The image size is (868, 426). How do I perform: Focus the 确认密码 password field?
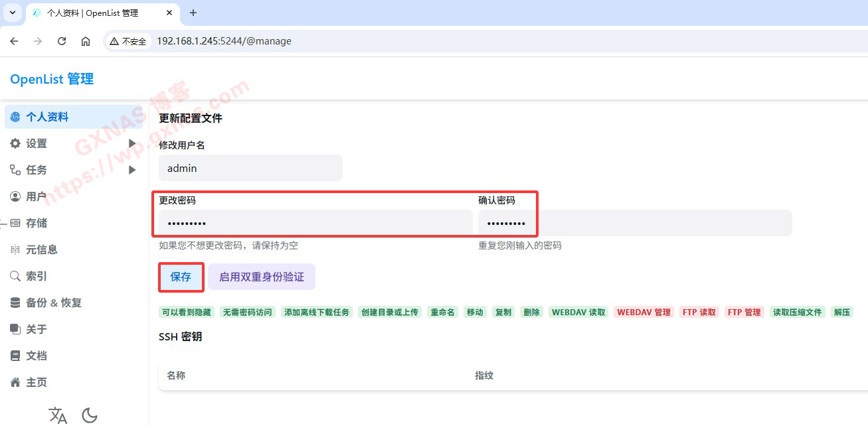pyautogui.click(x=634, y=224)
